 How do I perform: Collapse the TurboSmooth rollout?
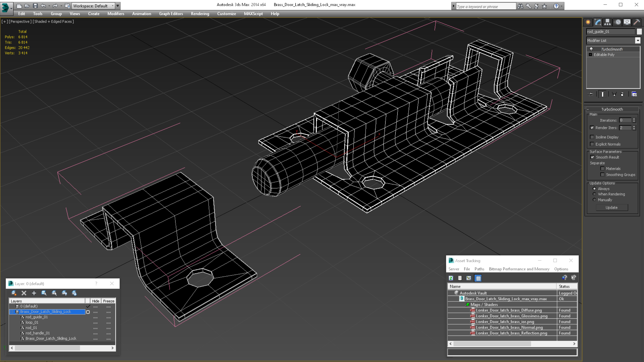click(588, 109)
